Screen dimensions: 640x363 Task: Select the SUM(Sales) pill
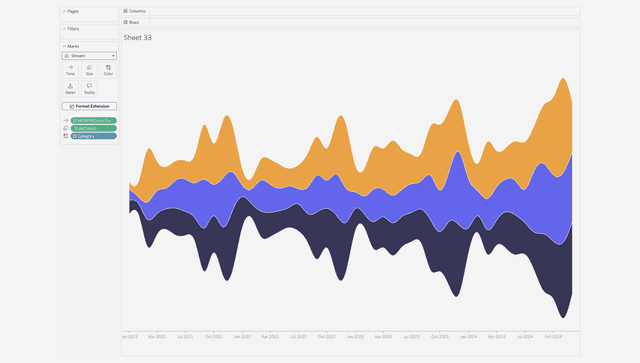pos(94,128)
